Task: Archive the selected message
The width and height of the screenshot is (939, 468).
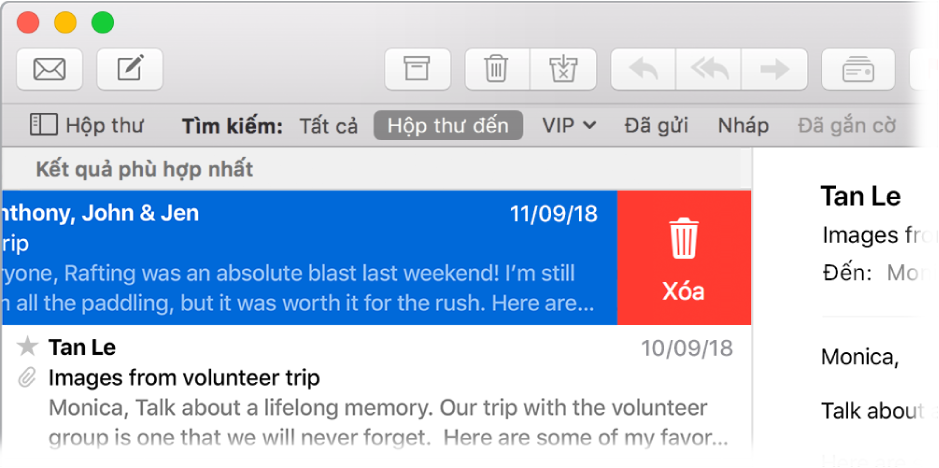Action: point(417,69)
